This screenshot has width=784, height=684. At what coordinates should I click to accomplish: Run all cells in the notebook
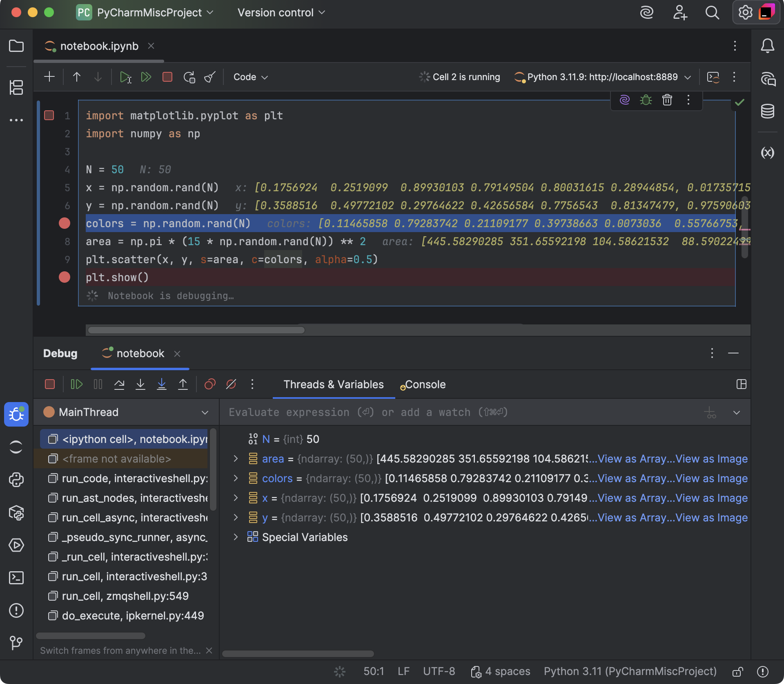147,77
